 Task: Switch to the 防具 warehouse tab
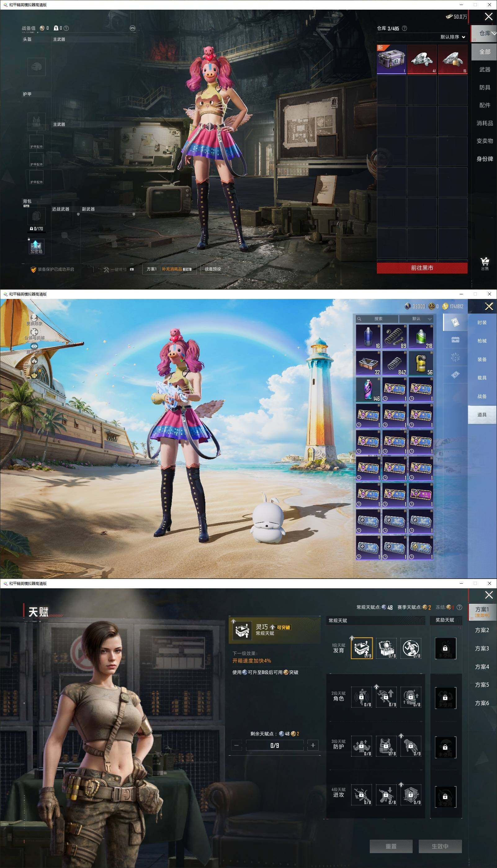pos(484,88)
